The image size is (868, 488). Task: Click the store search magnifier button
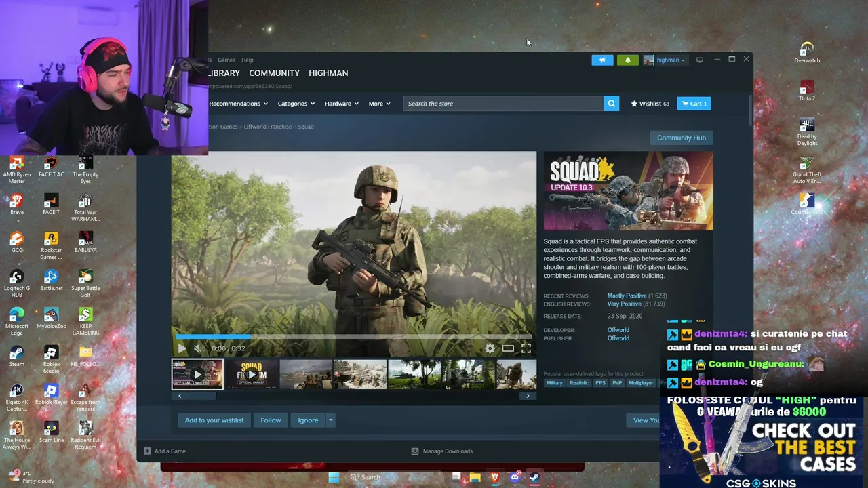click(x=612, y=104)
